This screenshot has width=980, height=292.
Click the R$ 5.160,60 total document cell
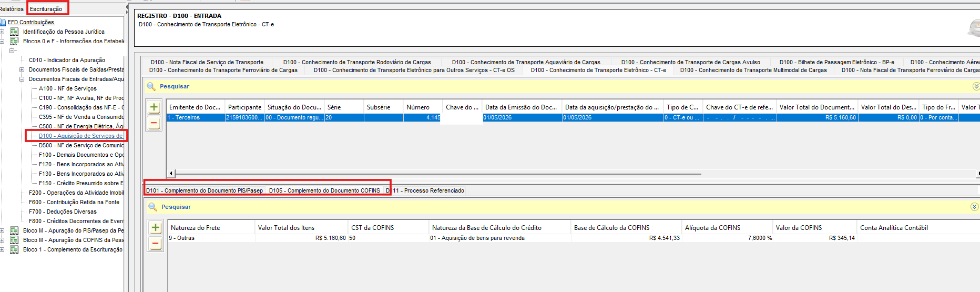[817, 117]
